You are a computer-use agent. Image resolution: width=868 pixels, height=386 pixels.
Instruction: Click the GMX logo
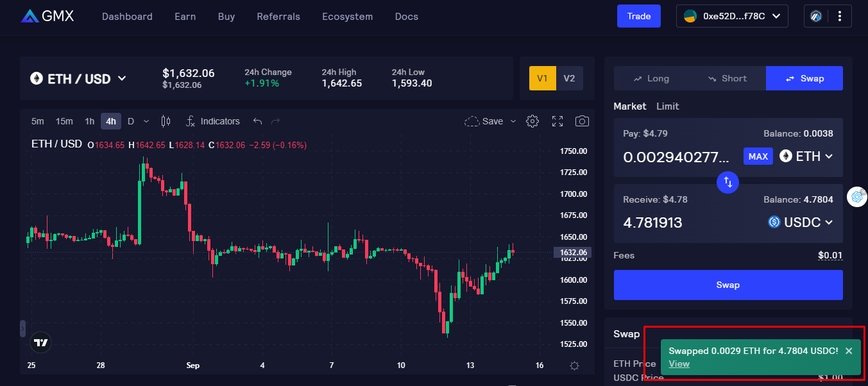point(47,16)
